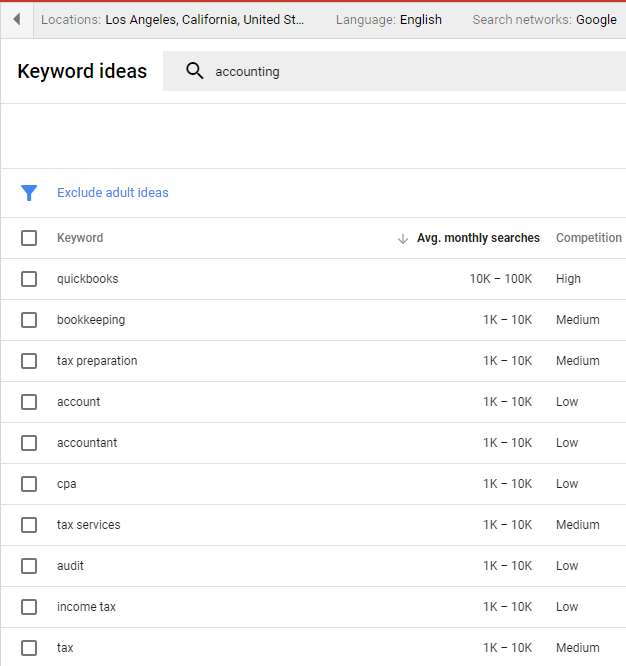
Task: Select the income tax keyword checkbox
Action: (x=29, y=607)
